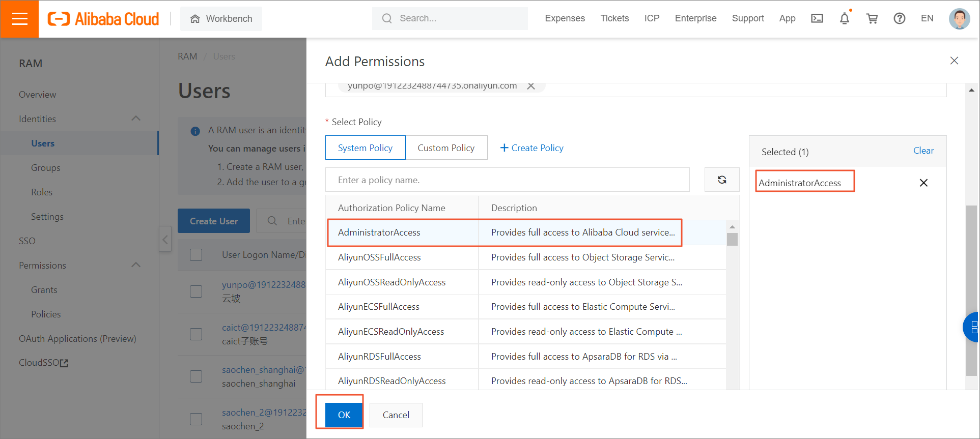Open the shopping cart
Image resolution: width=980 pixels, height=439 pixels.
[x=872, y=18]
